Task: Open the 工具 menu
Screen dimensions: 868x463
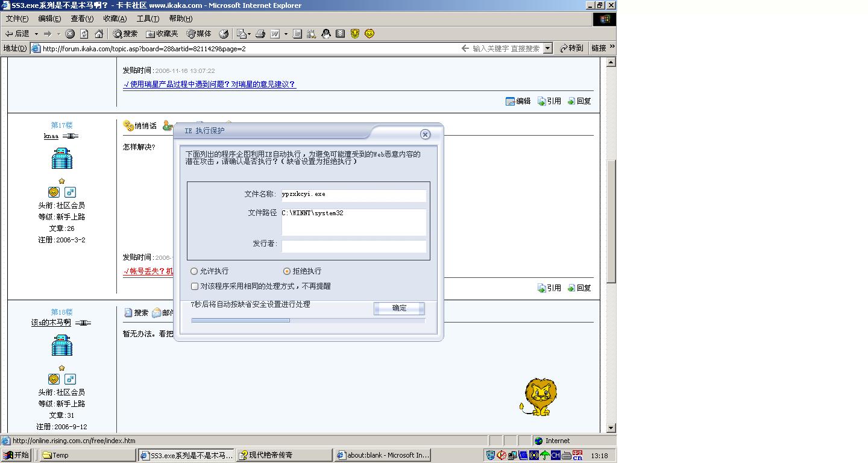Action: click(x=148, y=19)
